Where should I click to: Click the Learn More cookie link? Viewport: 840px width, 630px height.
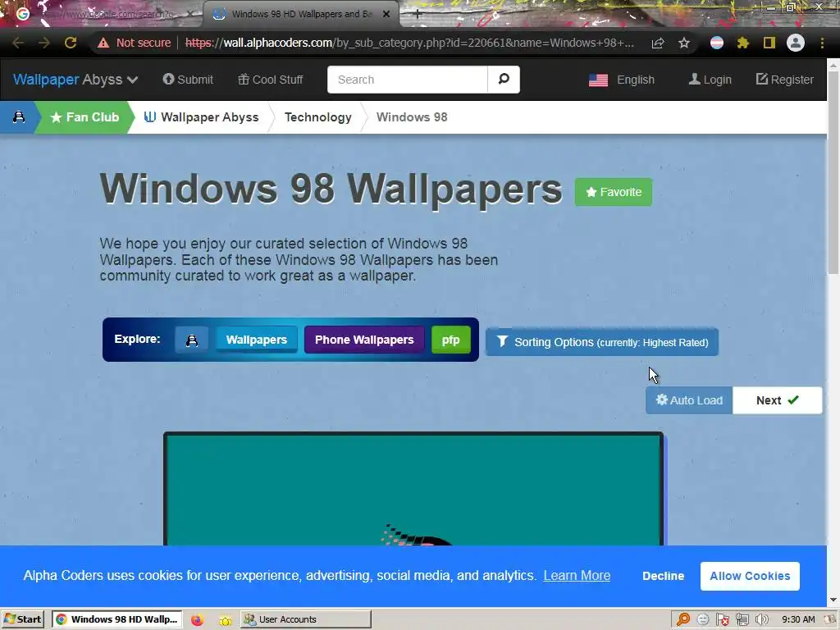point(577,575)
